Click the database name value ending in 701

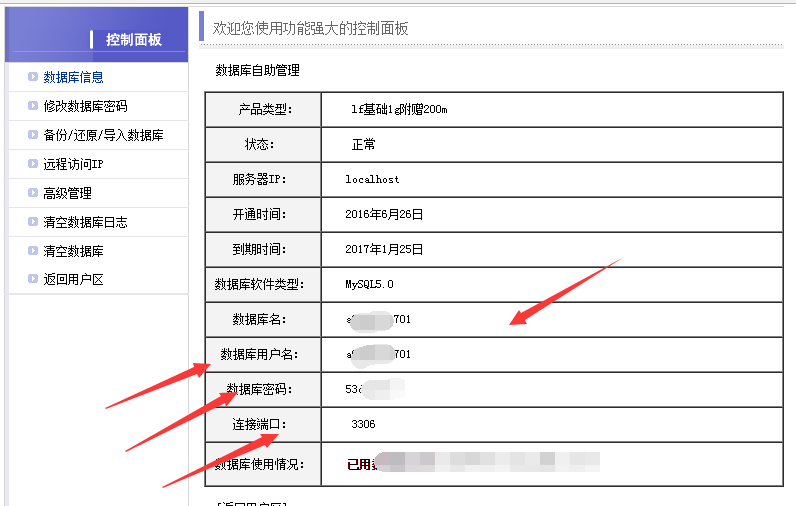[378, 320]
